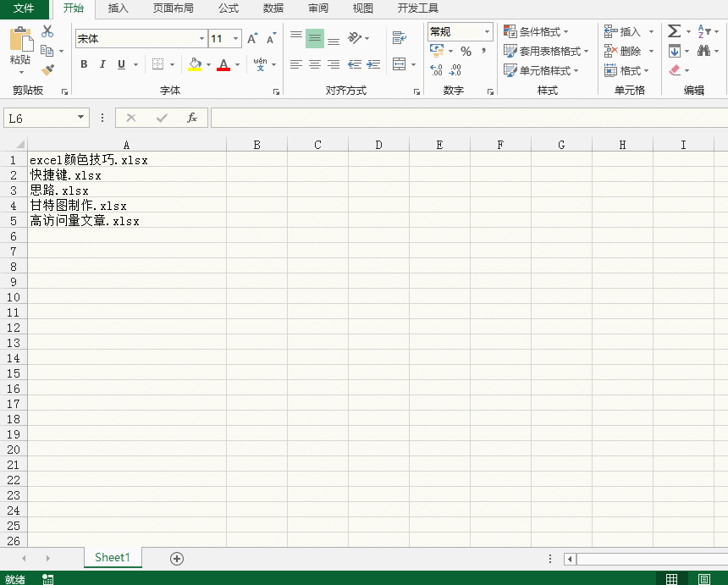Open Sort and Filter A-Z icon
Screen dimensions: 728x585
click(x=703, y=31)
